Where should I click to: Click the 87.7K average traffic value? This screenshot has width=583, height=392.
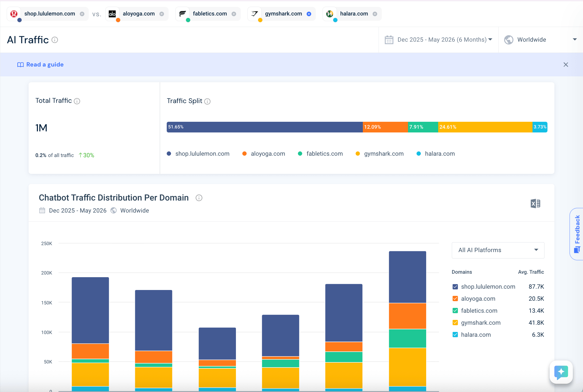tap(536, 287)
